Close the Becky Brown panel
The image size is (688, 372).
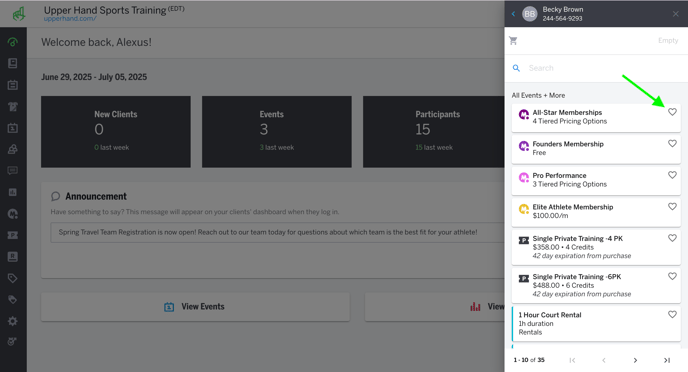[x=676, y=14]
